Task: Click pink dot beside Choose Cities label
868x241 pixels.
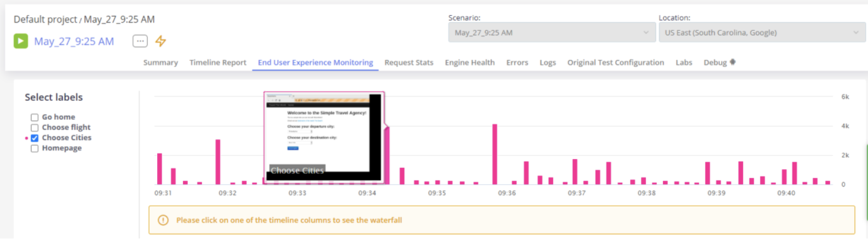Action: pos(26,138)
